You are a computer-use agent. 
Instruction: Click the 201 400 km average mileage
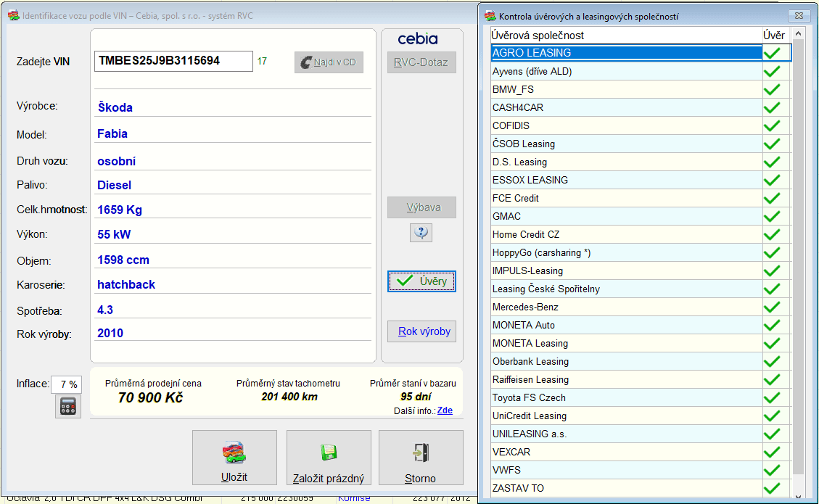[289, 397]
